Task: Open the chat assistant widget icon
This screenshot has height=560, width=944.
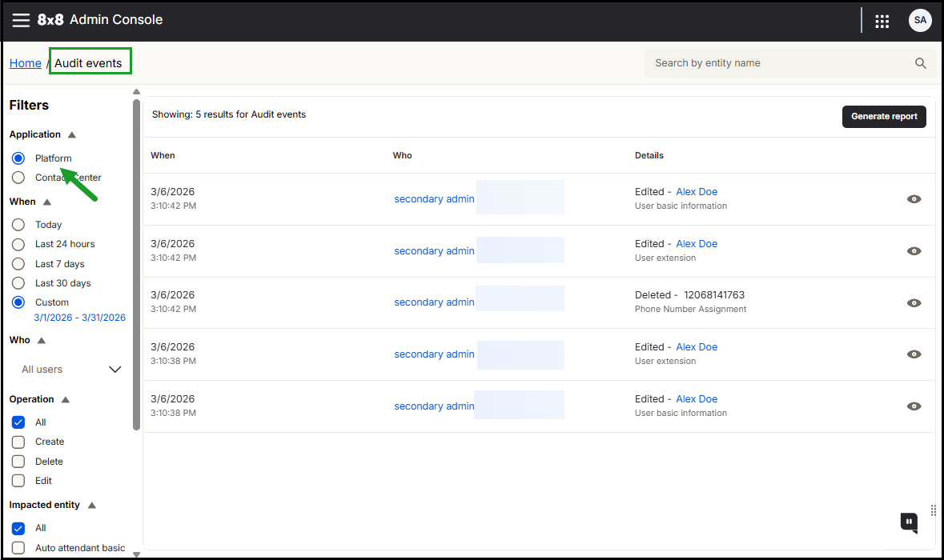Action: pos(909,522)
